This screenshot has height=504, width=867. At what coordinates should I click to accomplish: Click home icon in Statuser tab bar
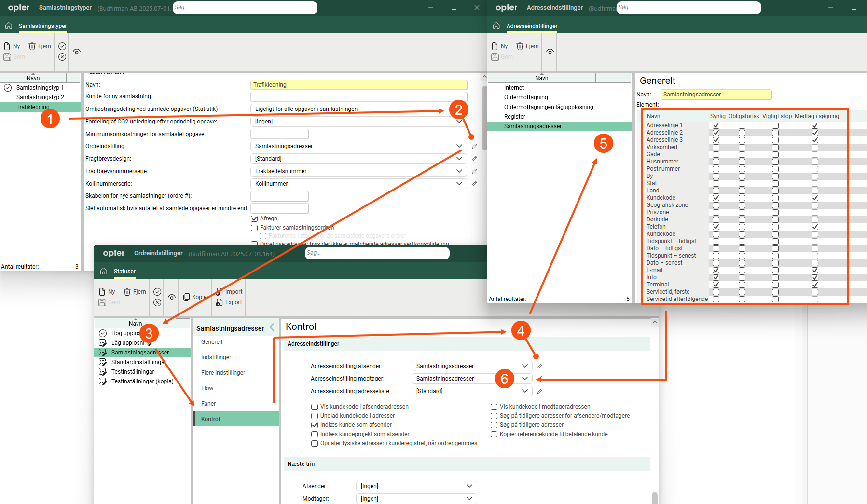(104, 272)
